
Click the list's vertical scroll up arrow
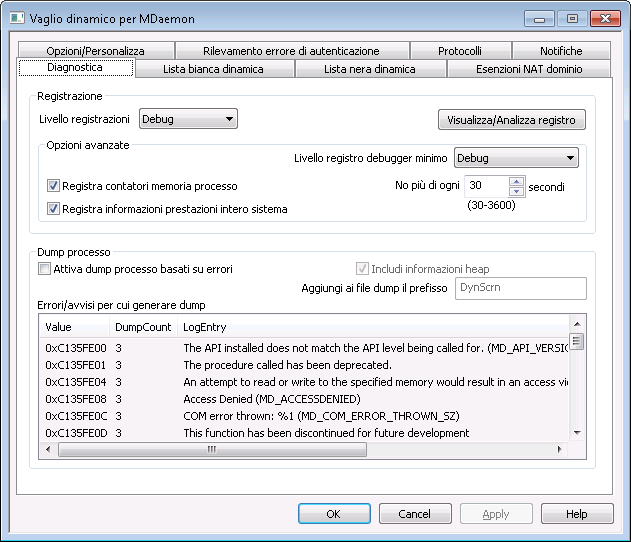click(x=577, y=324)
